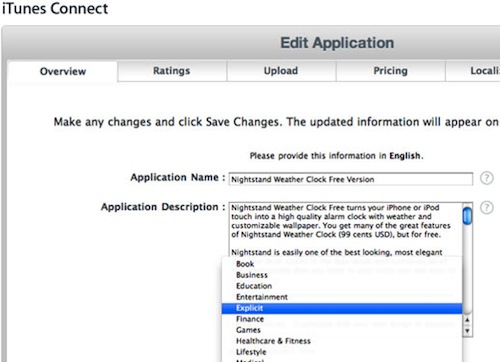Click the Application Name text field

(x=351, y=179)
